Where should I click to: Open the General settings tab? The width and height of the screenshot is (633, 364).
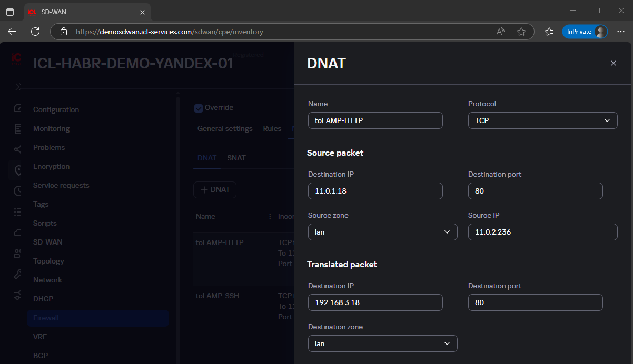(225, 128)
